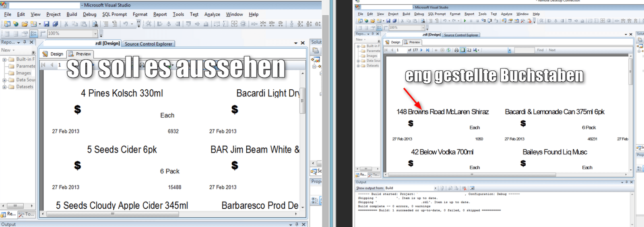Click horizontal scrollbar of right report preview
The width and height of the screenshot is (644, 227).
pyautogui.click(x=472, y=175)
